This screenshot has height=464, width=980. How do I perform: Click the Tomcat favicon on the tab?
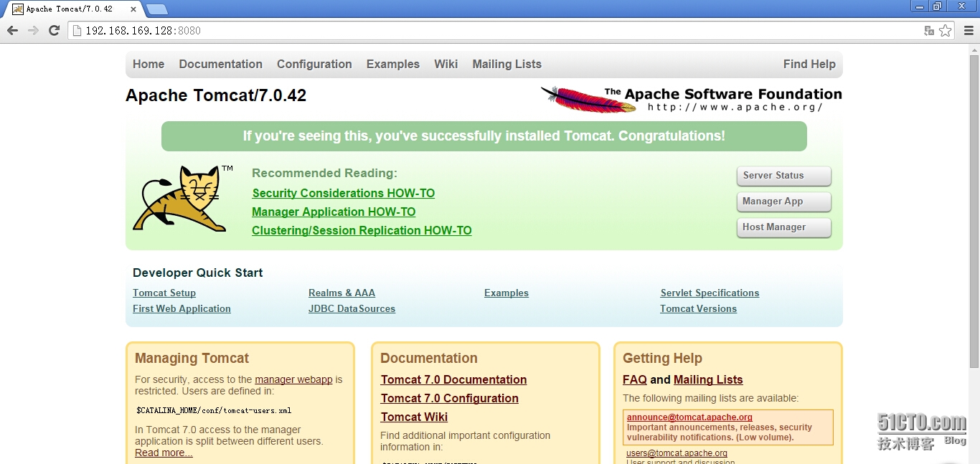[18, 9]
